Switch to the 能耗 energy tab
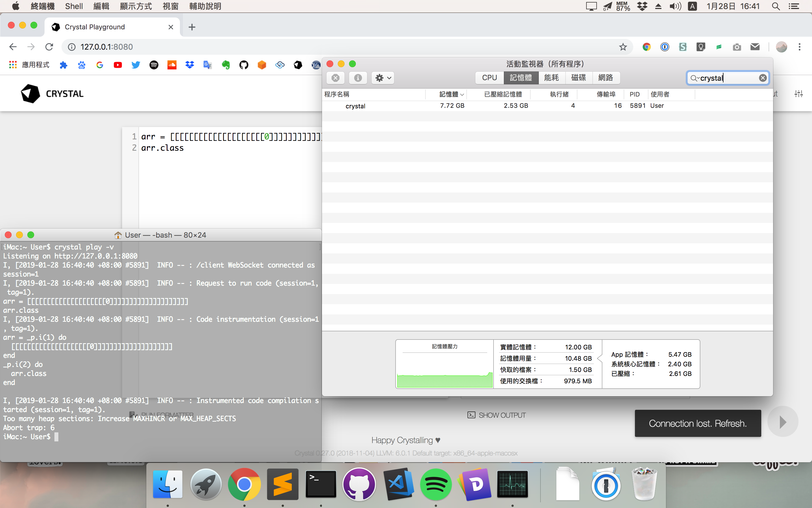 click(x=551, y=78)
